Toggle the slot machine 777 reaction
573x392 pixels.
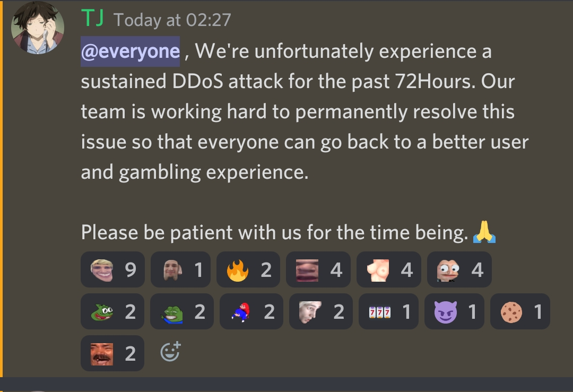pos(388,311)
